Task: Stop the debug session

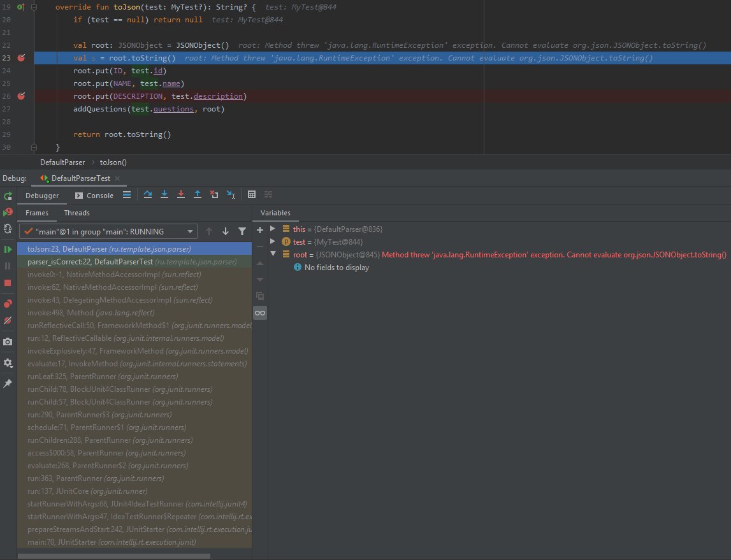Action: click(8, 283)
